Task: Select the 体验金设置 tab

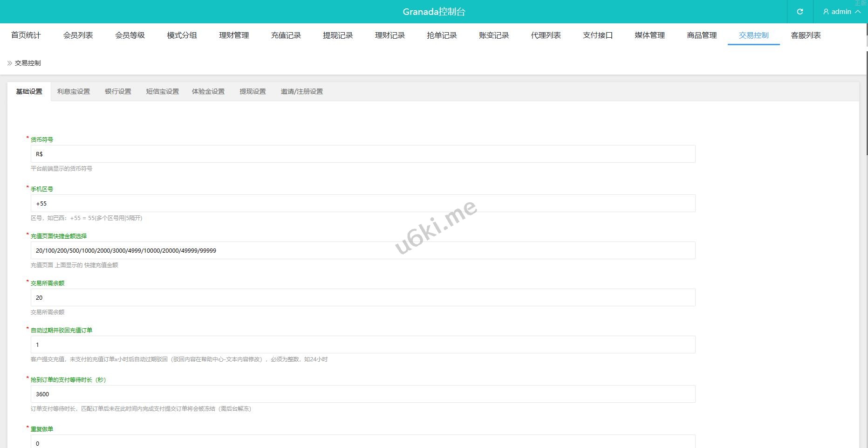Action: 208,91
